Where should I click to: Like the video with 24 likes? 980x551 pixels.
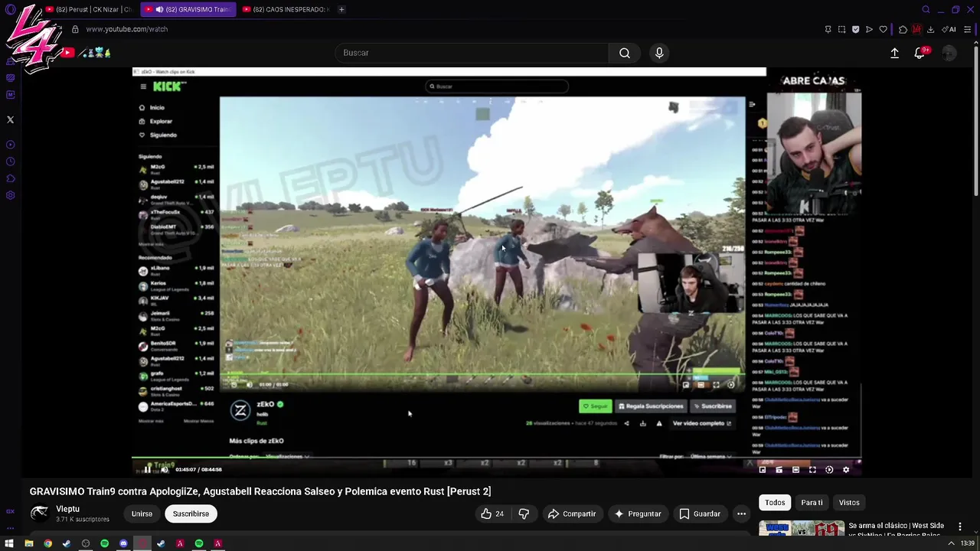(492, 514)
